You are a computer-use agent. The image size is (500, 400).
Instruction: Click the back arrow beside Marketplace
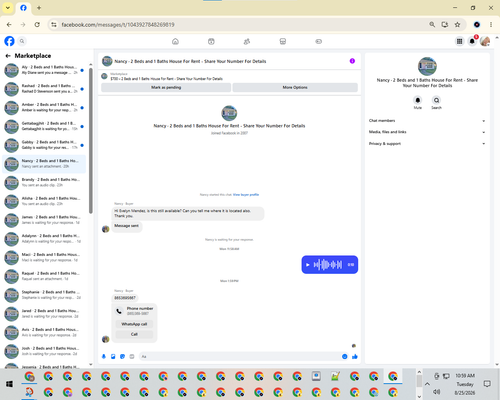(x=8, y=56)
